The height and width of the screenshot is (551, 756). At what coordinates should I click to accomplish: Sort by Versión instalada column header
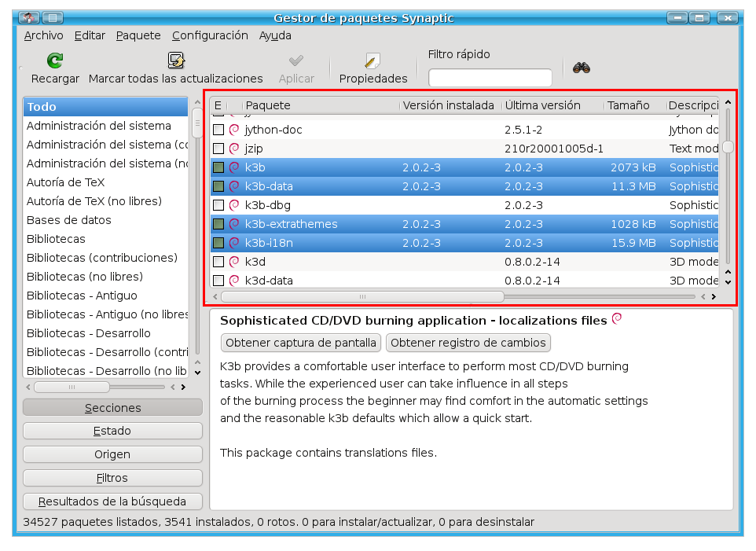point(450,105)
